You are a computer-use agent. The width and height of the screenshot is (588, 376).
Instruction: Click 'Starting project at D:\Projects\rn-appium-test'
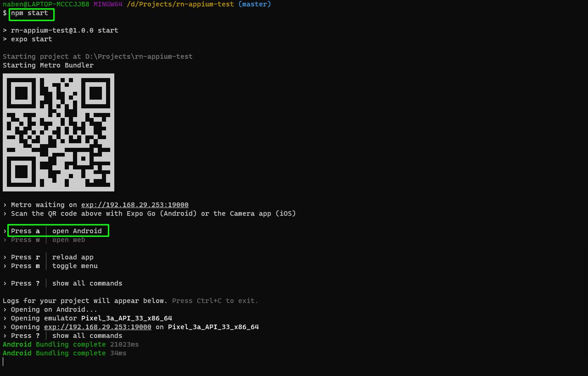[x=98, y=56]
